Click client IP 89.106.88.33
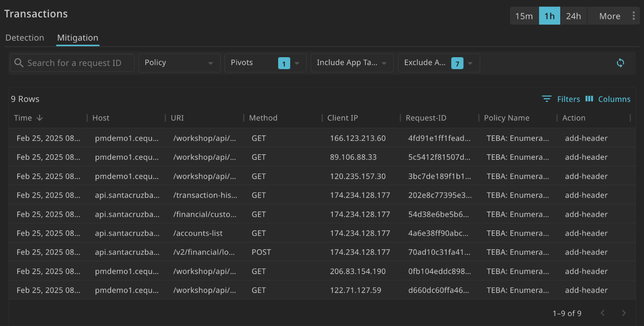This screenshot has width=644, height=326. (353, 157)
